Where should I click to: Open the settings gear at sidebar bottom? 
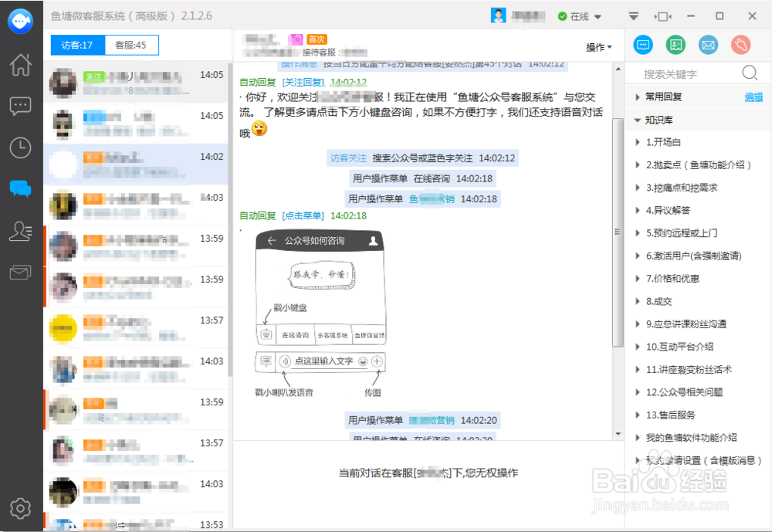click(19, 509)
